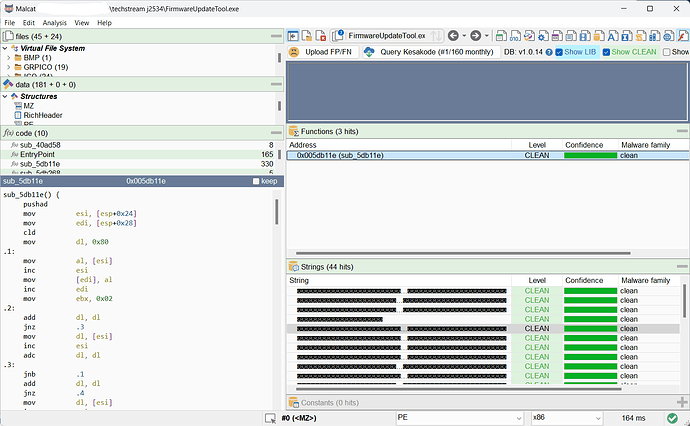Image resolution: width=690 pixels, height=426 pixels.
Task: Click the globe view icon in toolbar
Action: coord(669,36)
